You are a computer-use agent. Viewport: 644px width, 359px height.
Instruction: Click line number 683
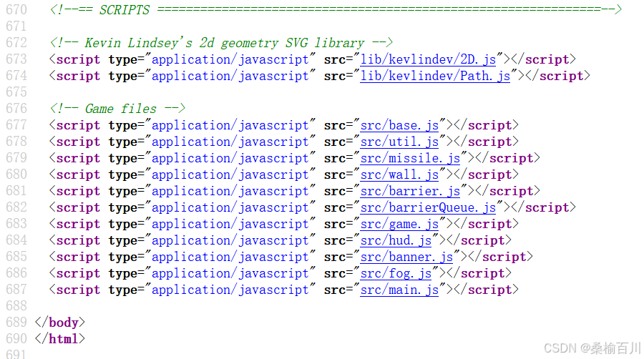coord(16,224)
